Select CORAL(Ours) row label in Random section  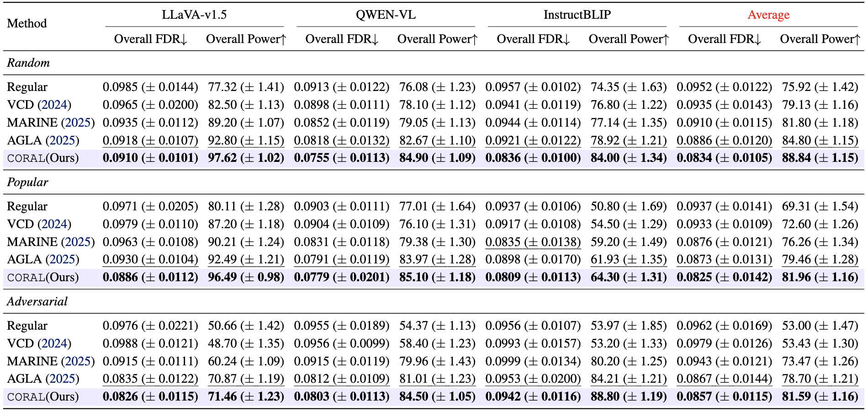pos(43,158)
